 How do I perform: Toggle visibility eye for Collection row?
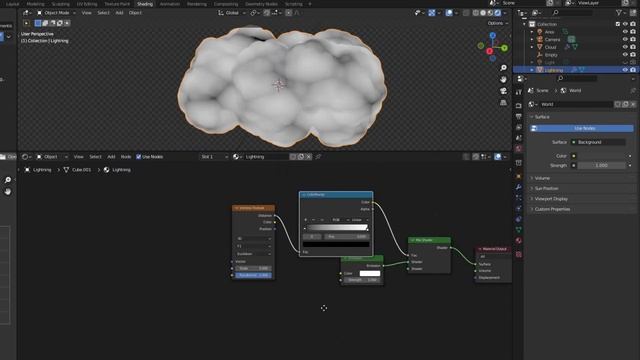pyautogui.click(x=625, y=24)
